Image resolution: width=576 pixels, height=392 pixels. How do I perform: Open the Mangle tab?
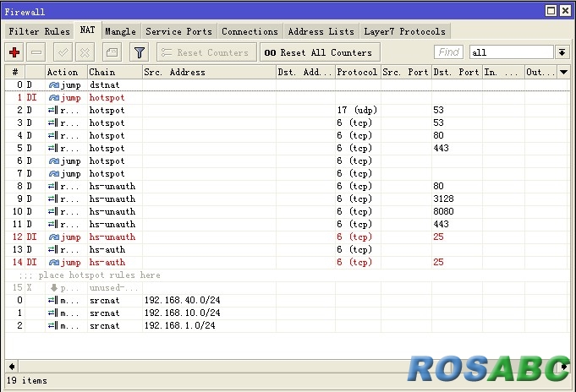pyautogui.click(x=120, y=31)
